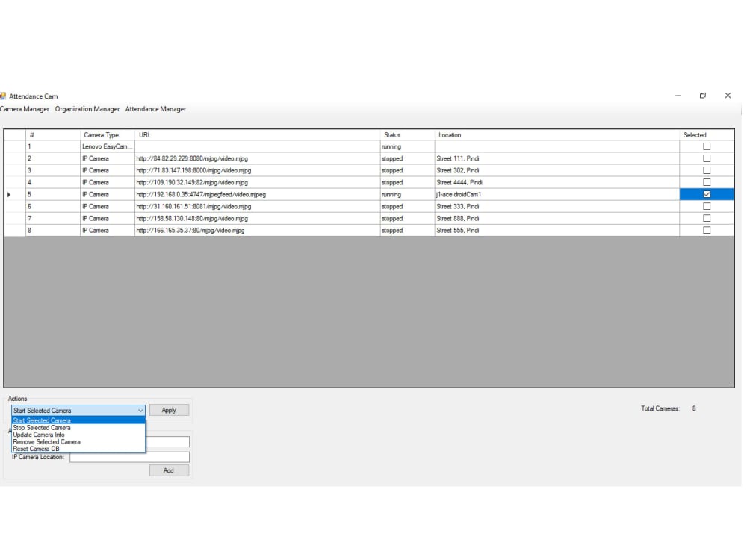Sort cameras by the Status column header
The height and width of the screenshot is (560, 747).
coord(392,135)
